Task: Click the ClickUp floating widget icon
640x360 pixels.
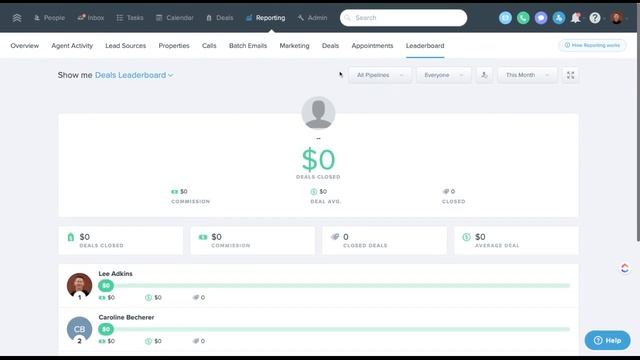Action: 624,268
